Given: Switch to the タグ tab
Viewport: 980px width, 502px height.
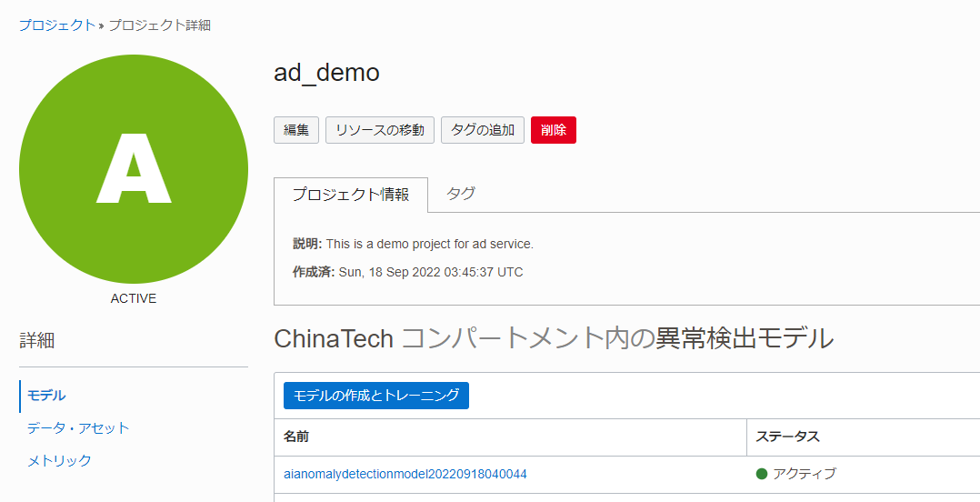Looking at the screenshot, I should pyautogui.click(x=461, y=194).
